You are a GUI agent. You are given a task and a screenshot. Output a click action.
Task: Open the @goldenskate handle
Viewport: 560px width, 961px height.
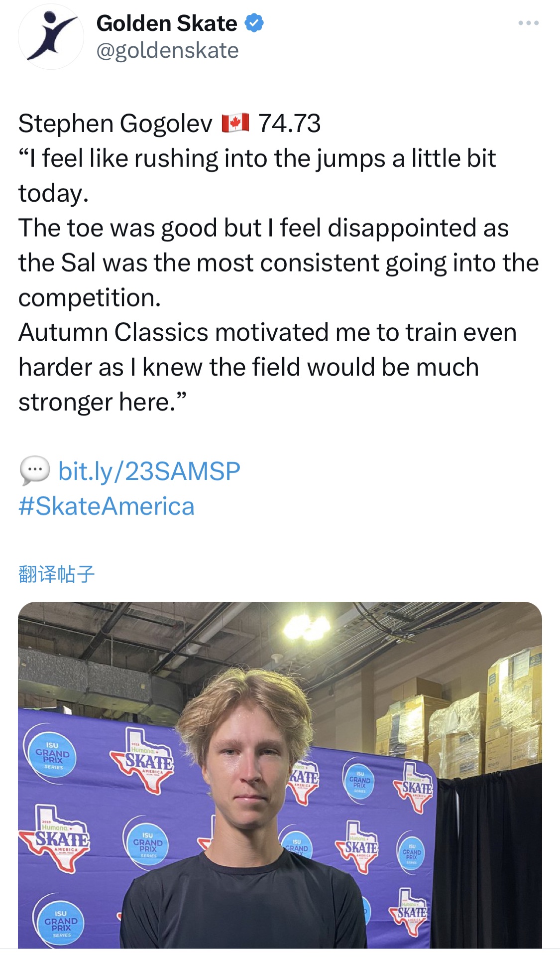tap(168, 51)
